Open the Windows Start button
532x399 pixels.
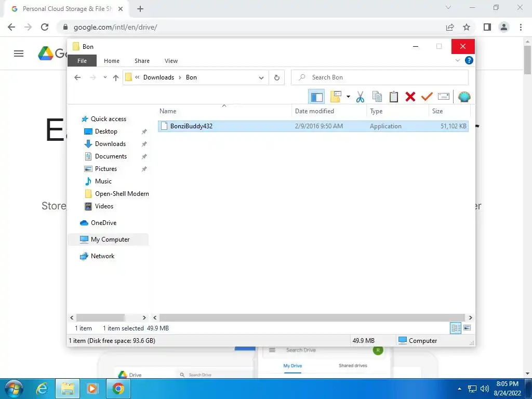pyautogui.click(x=14, y=389)
